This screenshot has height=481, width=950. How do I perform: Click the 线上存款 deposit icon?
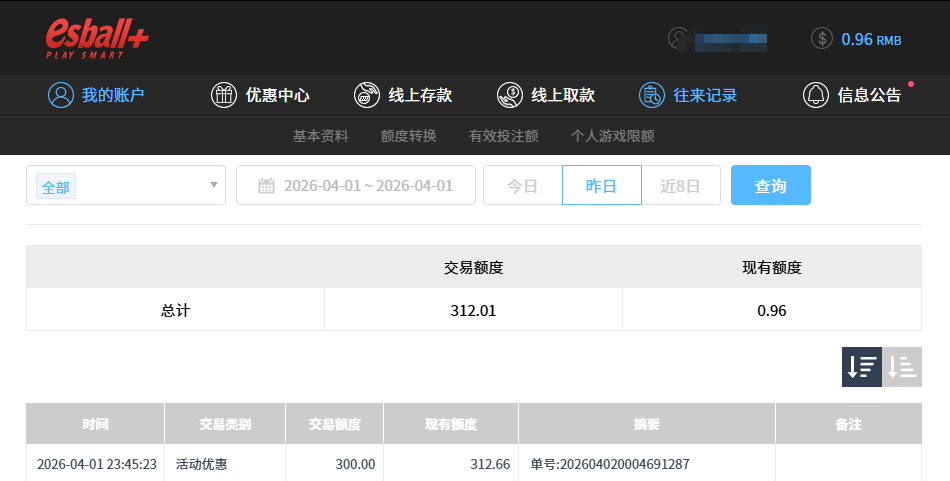(367, 96)
